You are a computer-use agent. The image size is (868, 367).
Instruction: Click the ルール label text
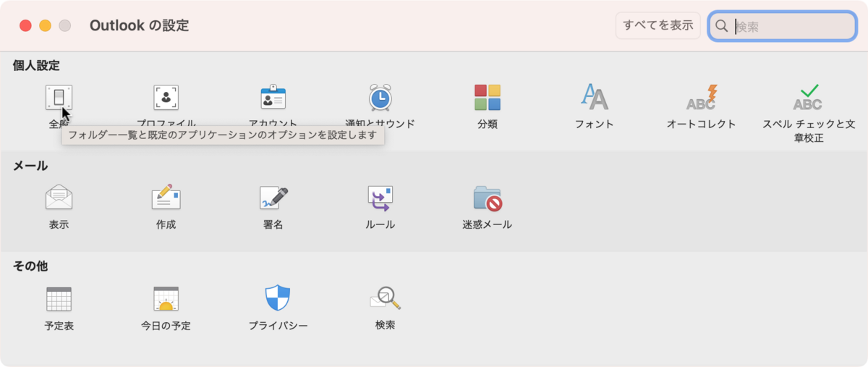380,224
